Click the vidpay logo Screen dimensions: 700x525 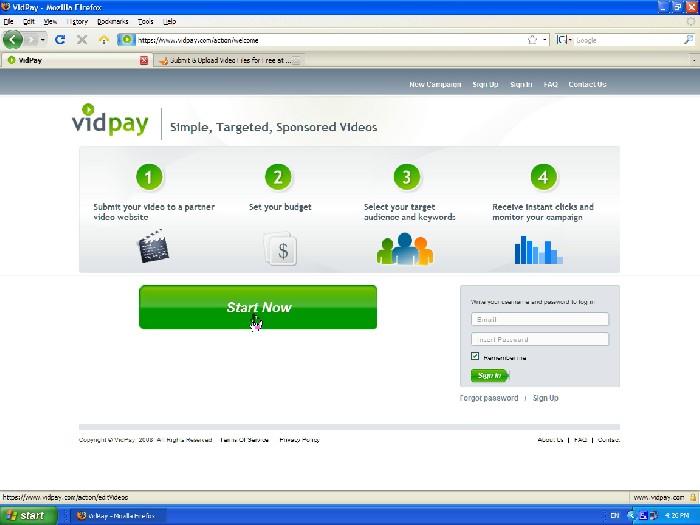[x=110, y=121]
